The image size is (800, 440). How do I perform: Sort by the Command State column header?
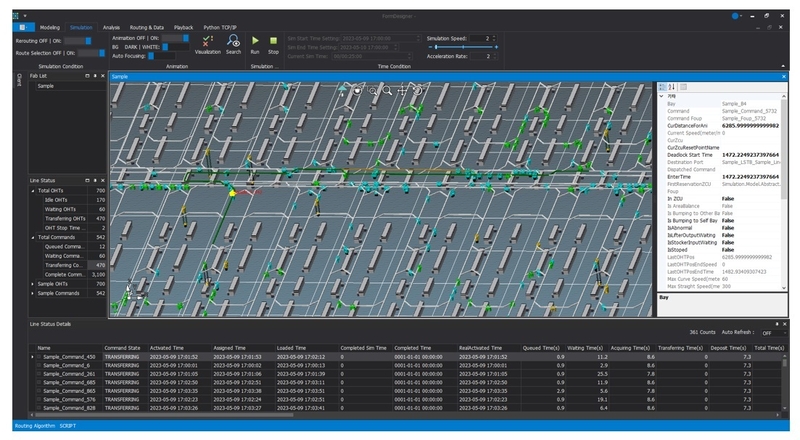tap(125, 348)
